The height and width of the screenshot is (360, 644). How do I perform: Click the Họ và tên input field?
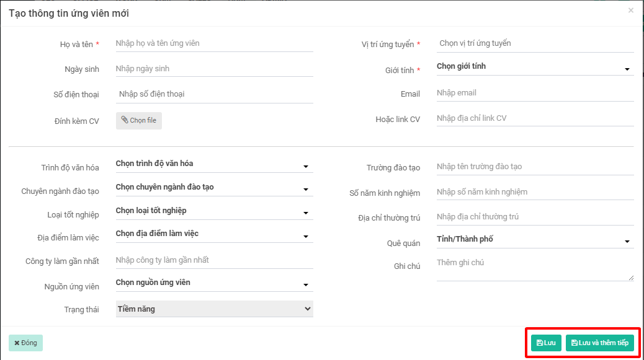point(214,44)
